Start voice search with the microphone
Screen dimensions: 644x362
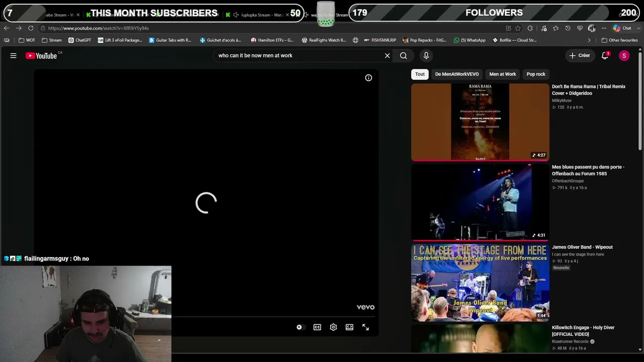click(x=426, y=56)
